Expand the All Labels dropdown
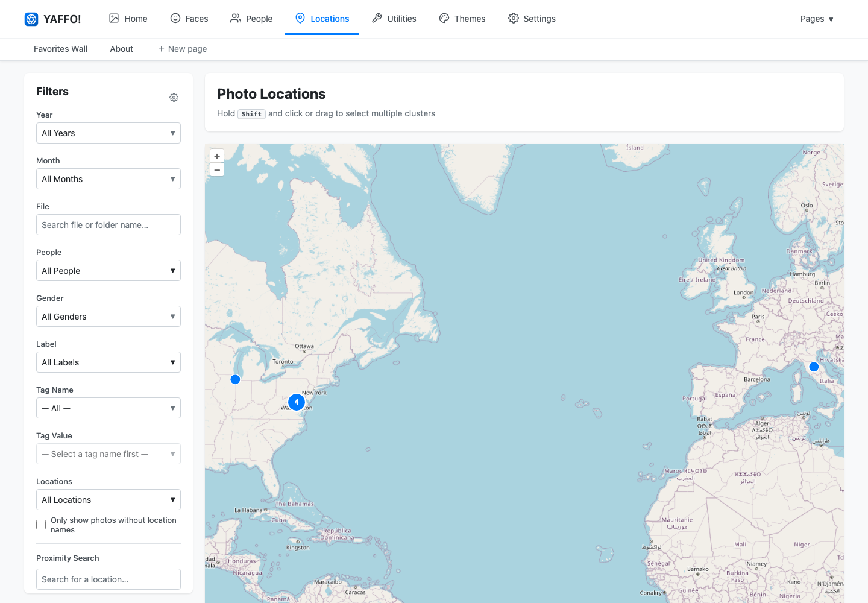This screenshot has width=868, height=603. [x=108, y=362]
